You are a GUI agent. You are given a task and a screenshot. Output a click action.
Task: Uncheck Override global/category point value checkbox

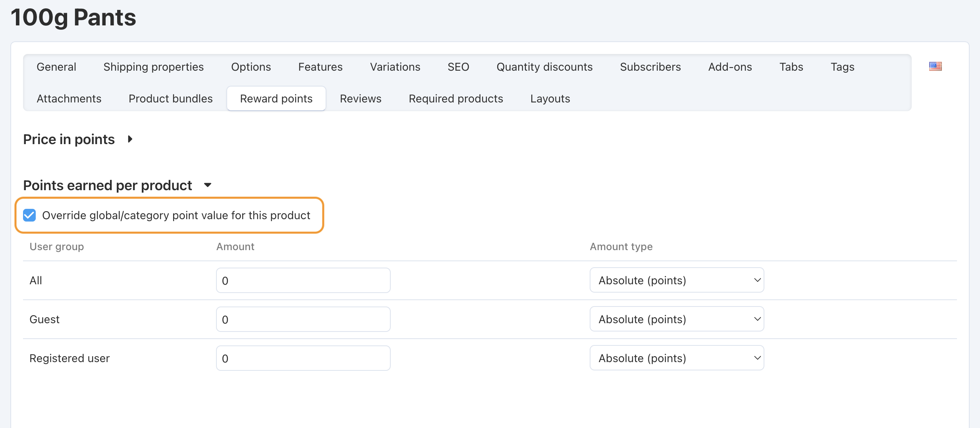29,215
